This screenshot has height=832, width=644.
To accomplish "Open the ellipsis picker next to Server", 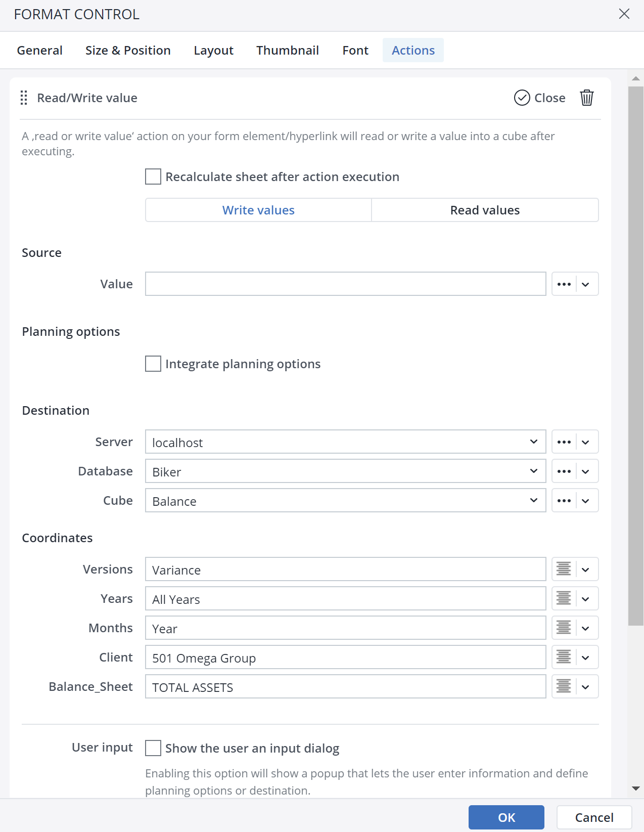I will pos(564,442).
